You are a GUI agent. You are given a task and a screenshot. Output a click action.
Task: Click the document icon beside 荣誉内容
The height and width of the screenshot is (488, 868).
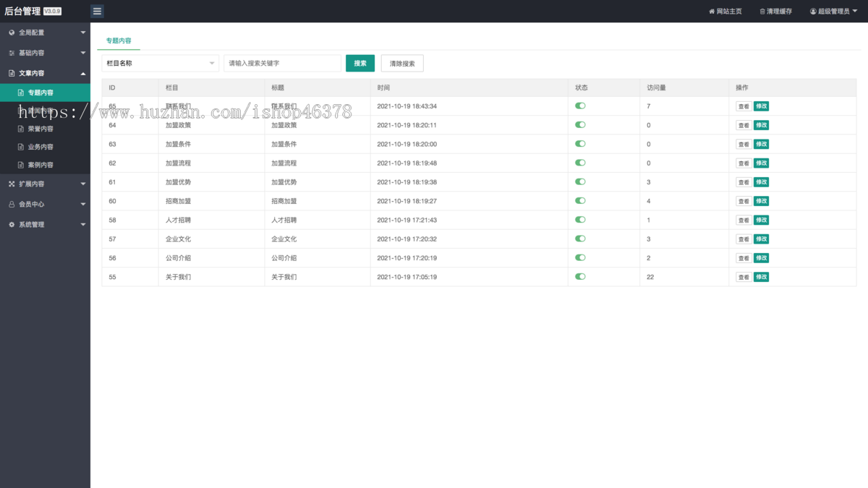[x=21, y=129]
